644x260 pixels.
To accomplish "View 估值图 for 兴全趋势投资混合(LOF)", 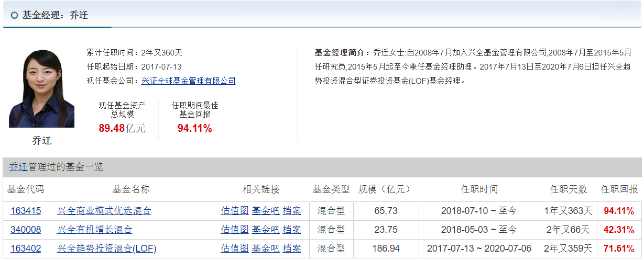I will 235,248.
